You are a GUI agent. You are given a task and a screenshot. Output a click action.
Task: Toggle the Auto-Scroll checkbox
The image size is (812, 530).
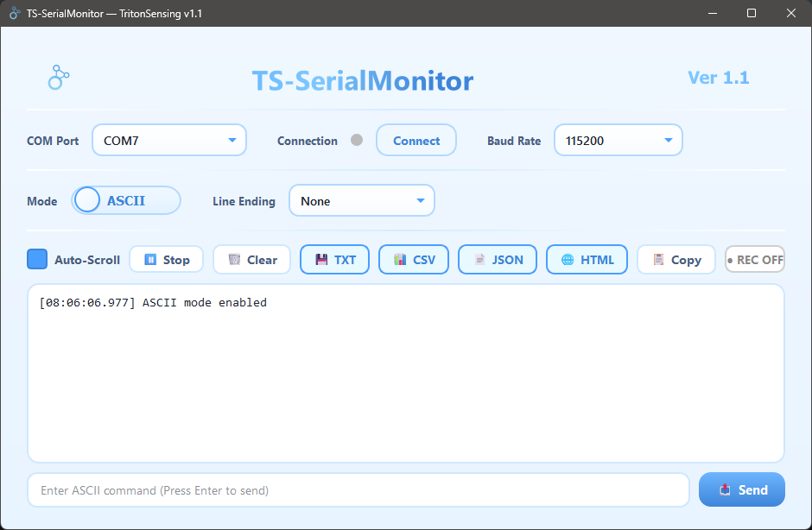point(36,259)
